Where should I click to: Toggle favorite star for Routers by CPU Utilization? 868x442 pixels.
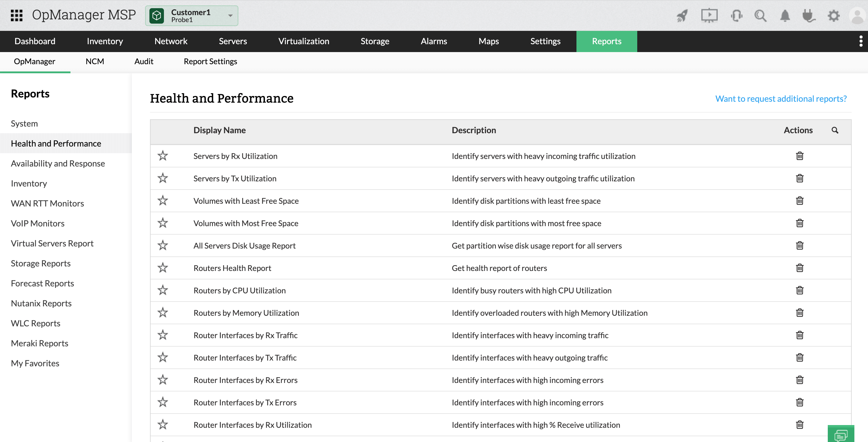pos(163,290)
